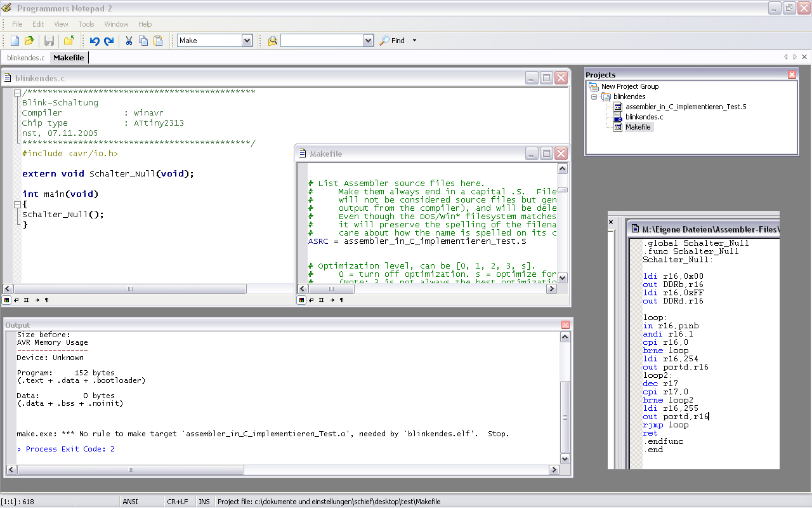
Task: Switch to the Makefile document tab
Action: pos(69,58)
